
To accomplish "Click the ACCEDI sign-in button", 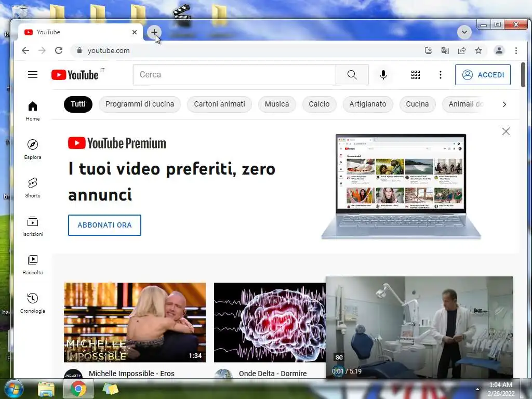I will (483, 75).
